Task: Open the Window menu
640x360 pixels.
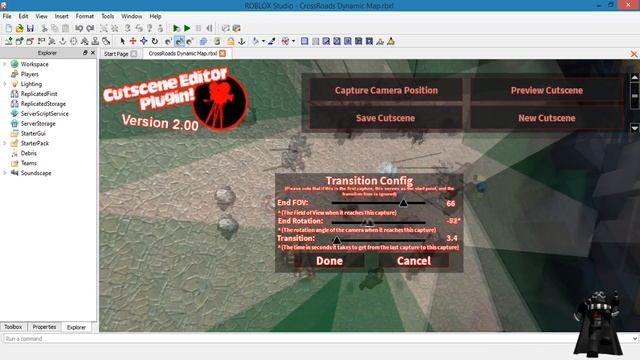Action: [132, 16]
